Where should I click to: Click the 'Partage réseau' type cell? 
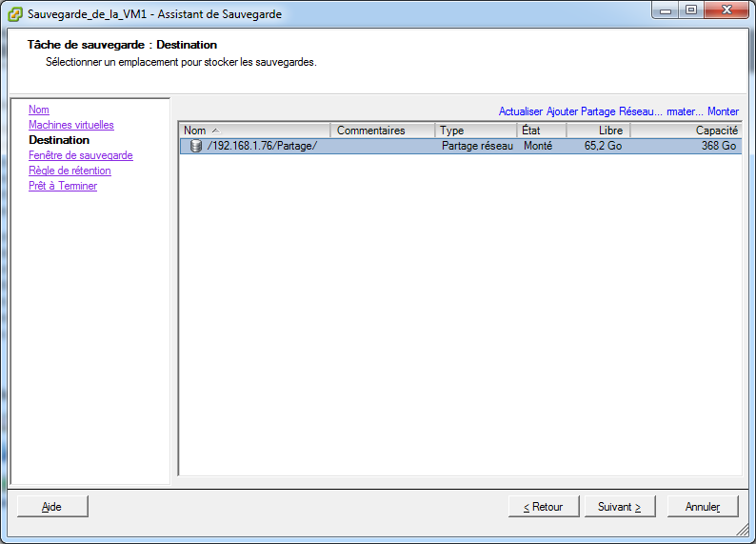click(x=477, y=146)
